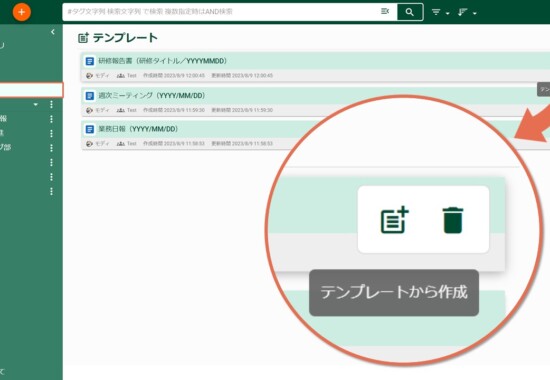Image resolution: width=550 pixels, height=380 pixels.
Task: Click the Test group icon in 週次ミーティング row
Action: click(x=121, y=110)
